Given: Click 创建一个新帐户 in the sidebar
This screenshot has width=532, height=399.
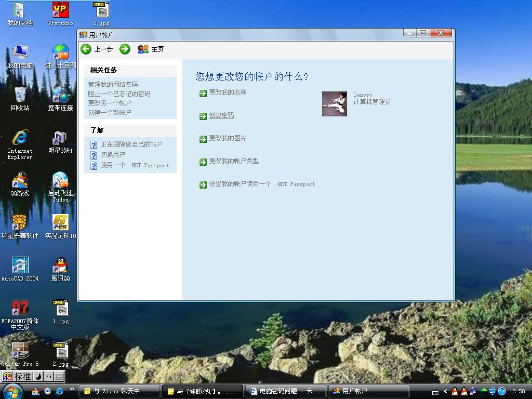Looking at the screenshot, I should pyautogui.click(x=110, y=112).
